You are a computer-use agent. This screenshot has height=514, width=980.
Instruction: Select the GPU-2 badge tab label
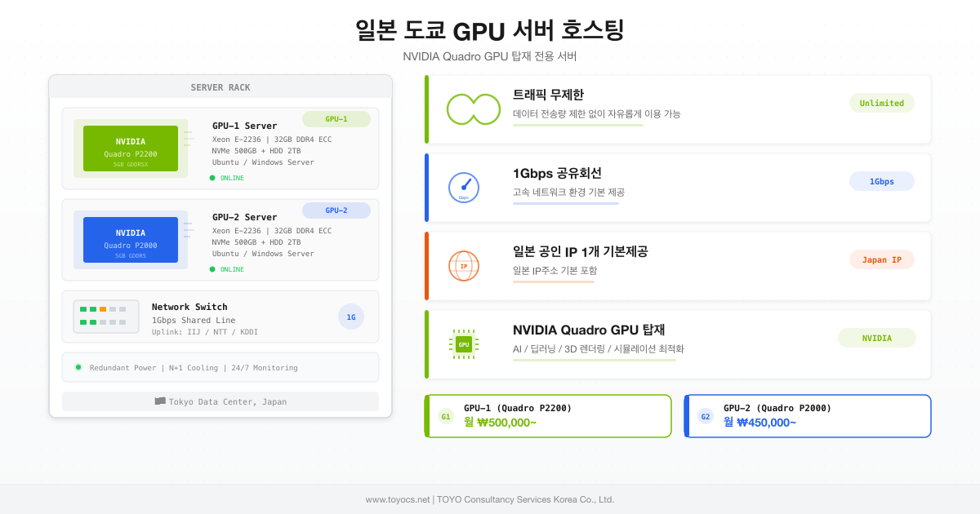336,210
